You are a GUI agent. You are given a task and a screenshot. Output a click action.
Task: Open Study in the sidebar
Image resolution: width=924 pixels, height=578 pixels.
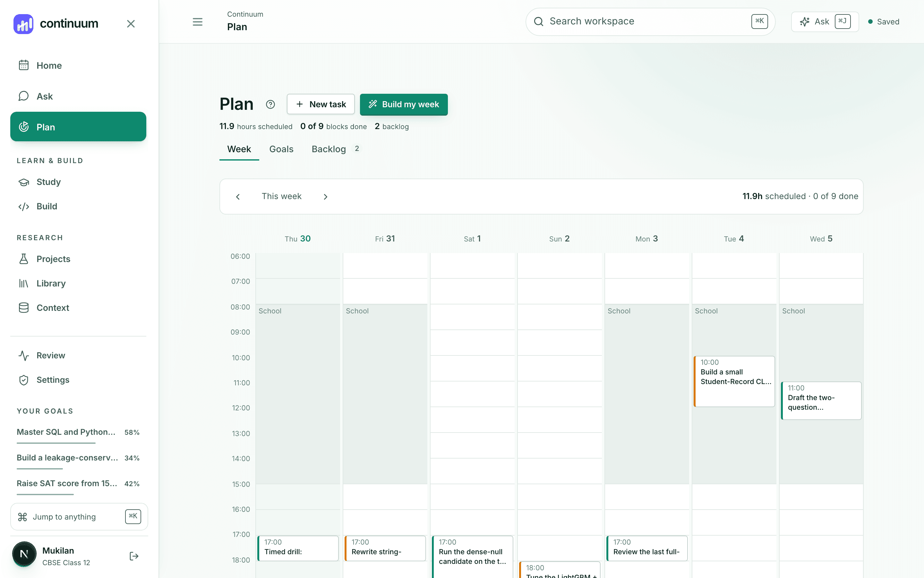(78, 182)
